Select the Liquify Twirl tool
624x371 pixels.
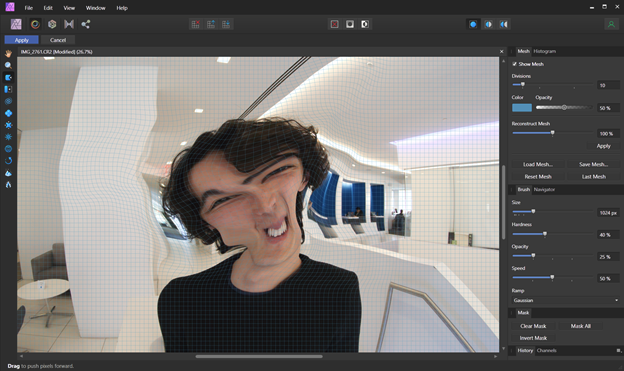point(8,101)
